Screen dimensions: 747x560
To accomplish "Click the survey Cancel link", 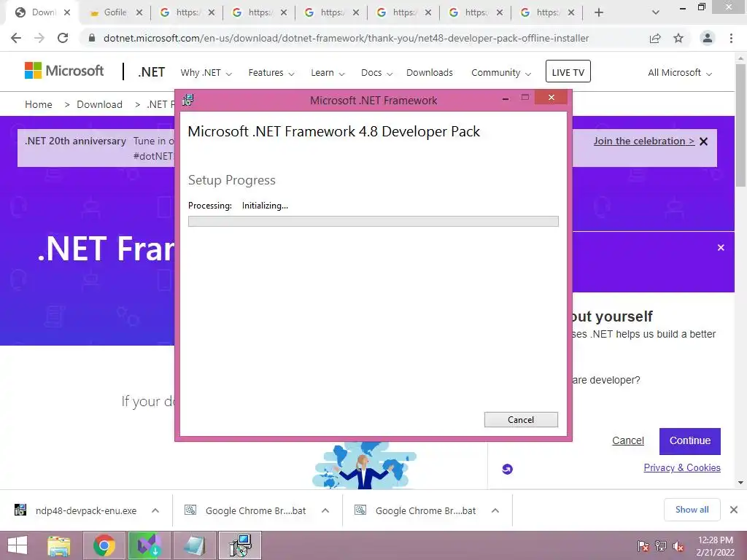I will coord(628,440).
